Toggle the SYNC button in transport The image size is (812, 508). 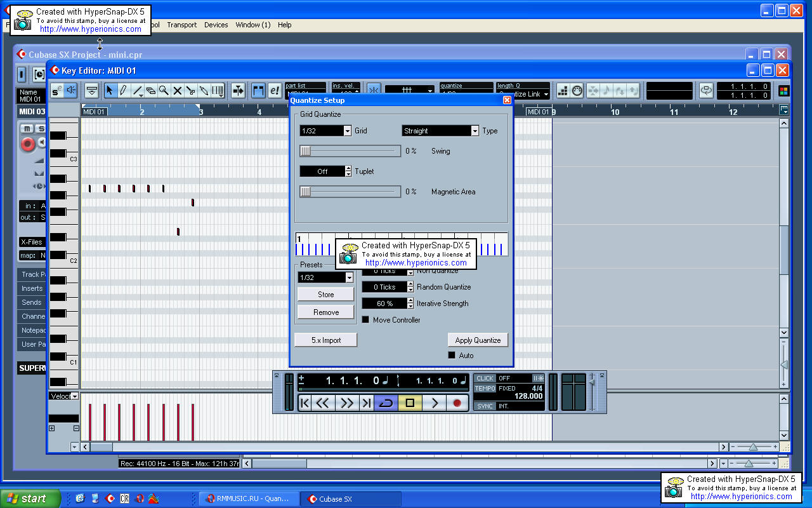coord(485,406)
